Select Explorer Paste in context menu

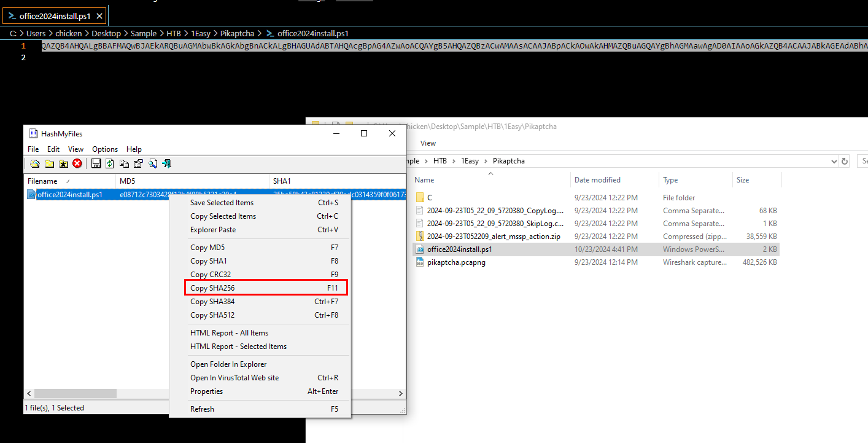pos(264,230)
